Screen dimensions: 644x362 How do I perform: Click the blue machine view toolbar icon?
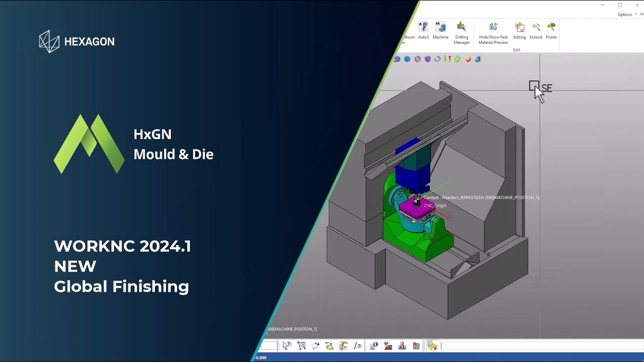coord(477,59)
